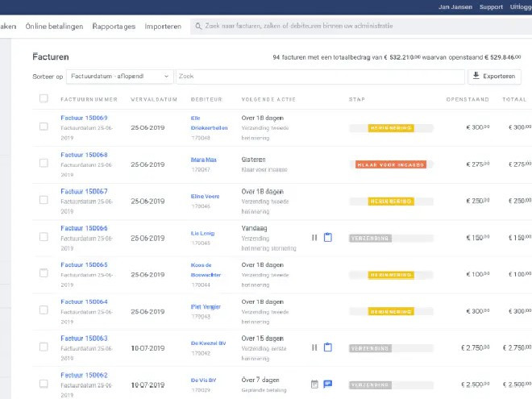
Task: Focus the global search field for facturen, zaken
Action: click(362, 26)
